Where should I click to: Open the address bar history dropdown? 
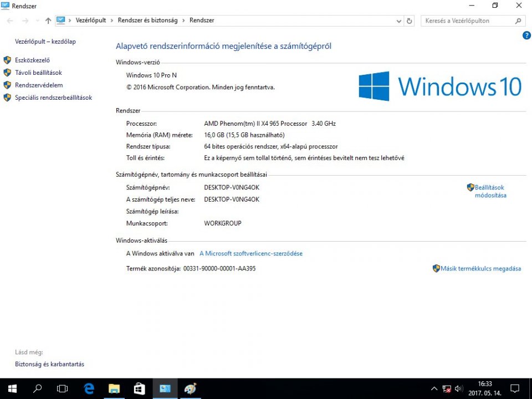tap(398, 21)
